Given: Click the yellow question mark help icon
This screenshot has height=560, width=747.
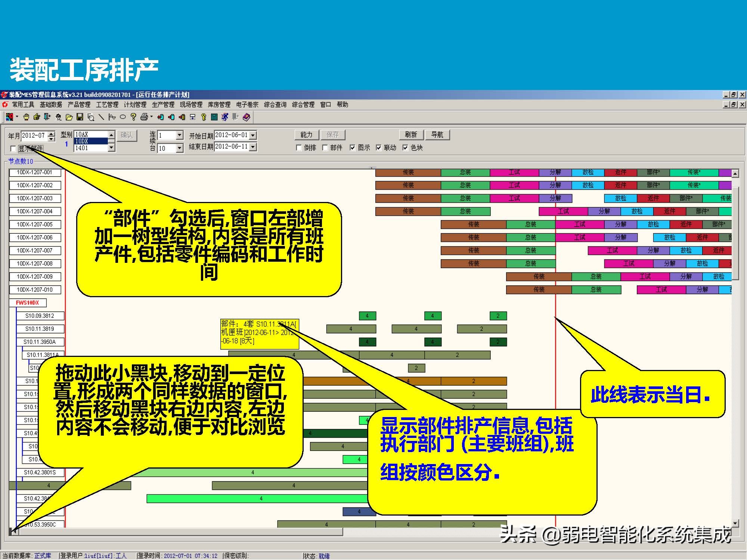Looking at the screenshot, I should [133, 117].
